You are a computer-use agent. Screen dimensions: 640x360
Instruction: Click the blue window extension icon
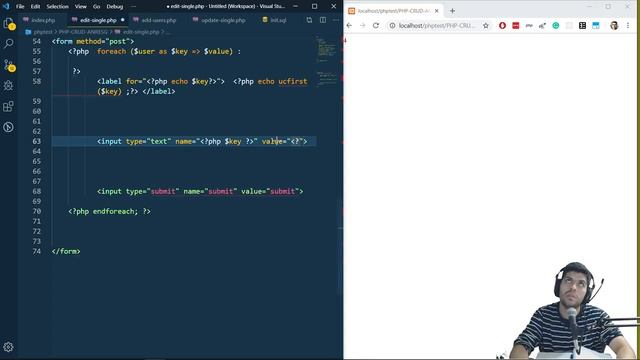point(596,25)
